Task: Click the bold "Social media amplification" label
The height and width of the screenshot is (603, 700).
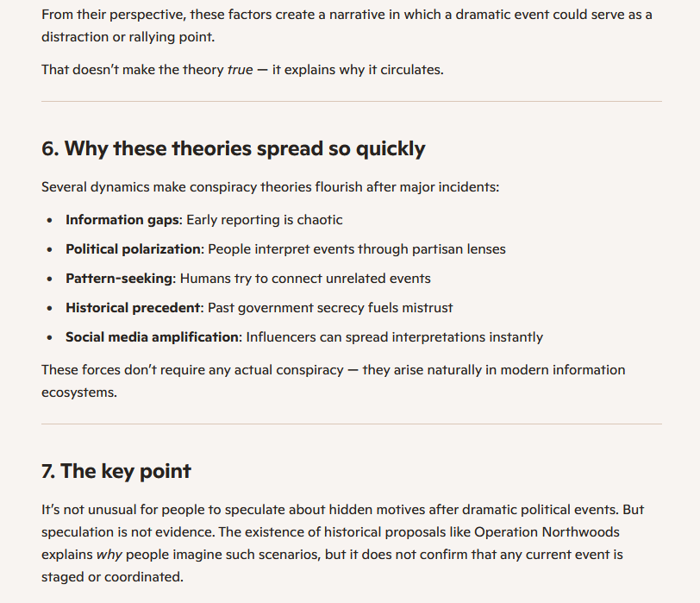Action: 152,337
